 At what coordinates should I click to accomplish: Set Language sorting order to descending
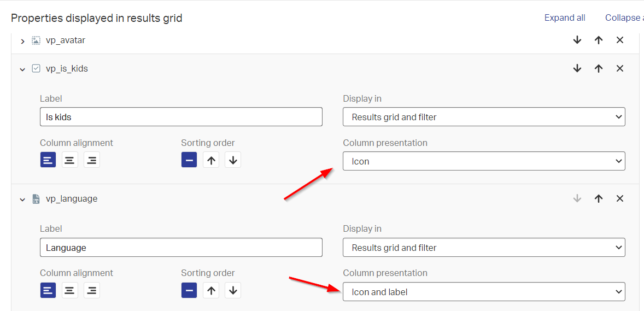[x=233, y=290]
